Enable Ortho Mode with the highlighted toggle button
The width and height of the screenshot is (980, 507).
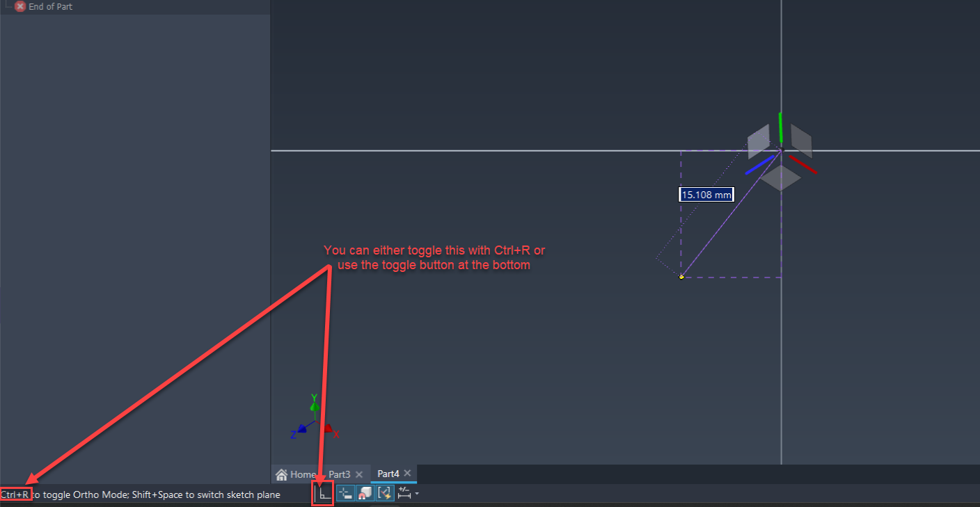coord(324,493)
